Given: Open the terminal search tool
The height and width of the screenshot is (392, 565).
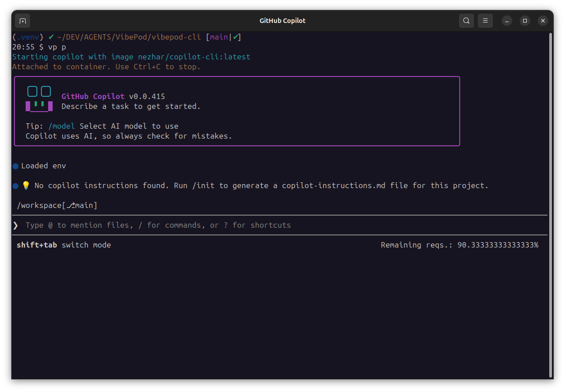Looking at the screenshot, I should 466,21.
